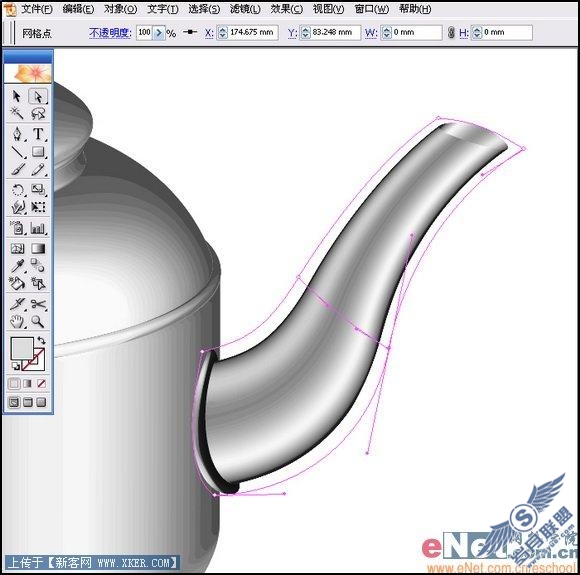Expand the opacity percentage slider arrow
The image size is (580, 575).
(x=159, y=33)
